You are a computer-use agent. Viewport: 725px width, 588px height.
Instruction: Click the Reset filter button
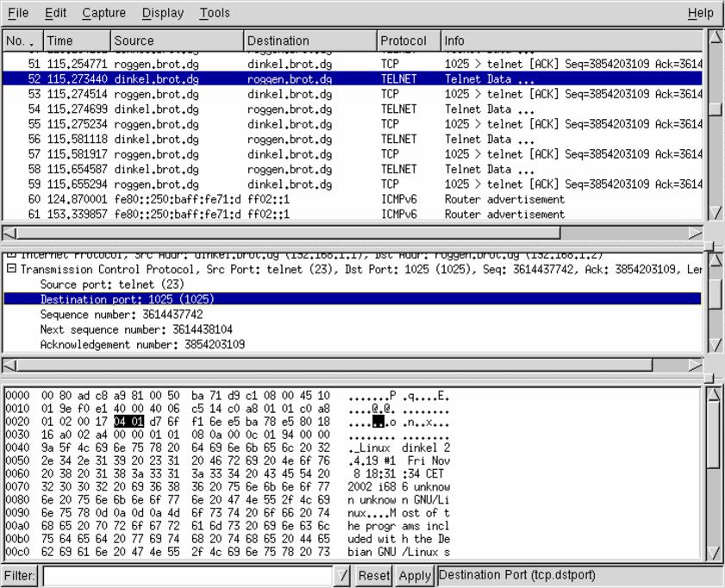click(x=372, y=575)
